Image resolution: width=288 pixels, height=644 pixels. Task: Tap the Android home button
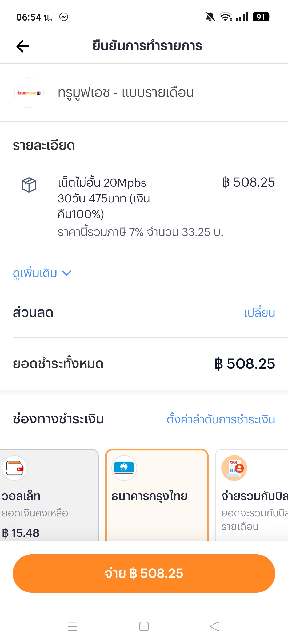pyautogui.click(x=144, y=626)
